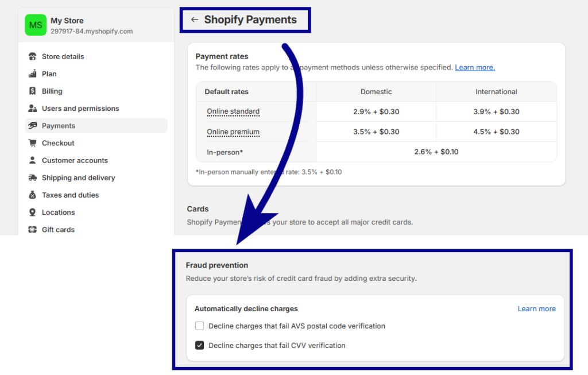Click the Store details storefront icon

[33, 56]
